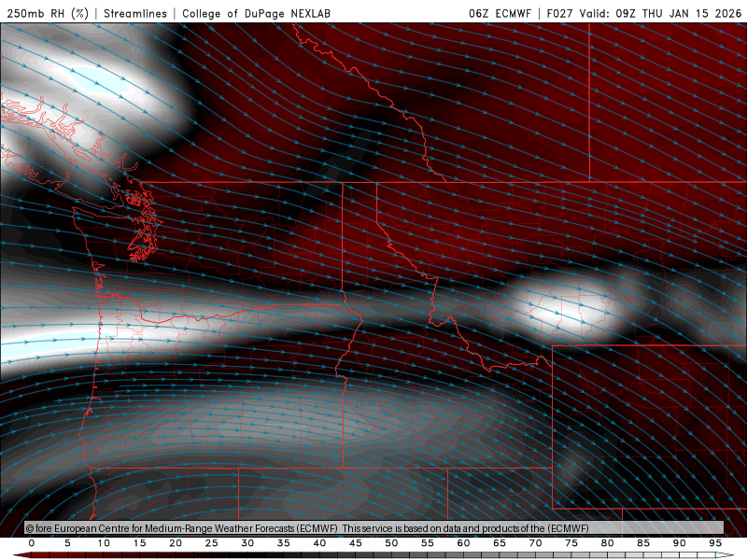Click the "55" color scale label
The width and height of the screenshot is (747, 560).
tap(428, 543)
